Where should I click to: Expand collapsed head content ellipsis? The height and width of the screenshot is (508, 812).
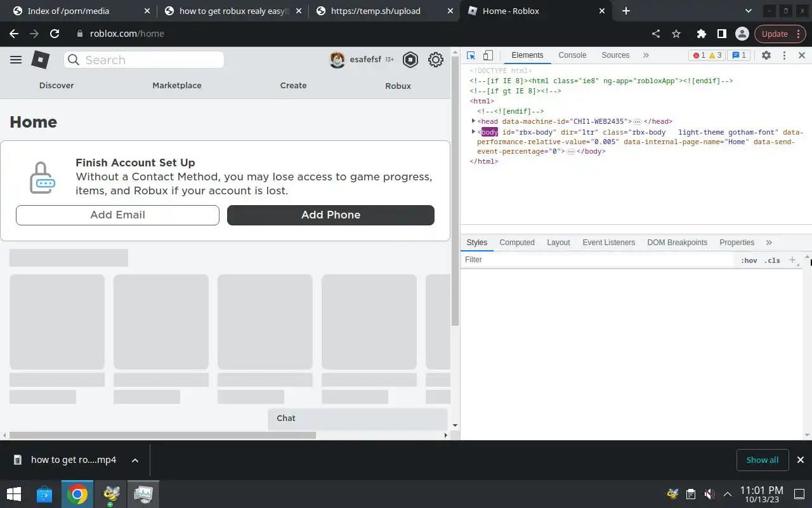pos(638,121)
